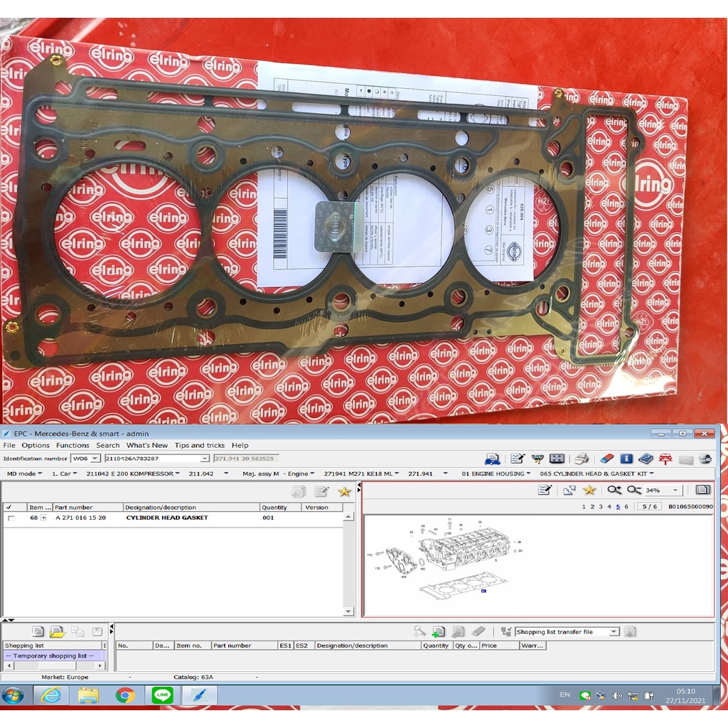The width and height of the screenshot is (728, 728).
Task: Open the notes editor icon in main toolbar
Action: coord(518,459)
